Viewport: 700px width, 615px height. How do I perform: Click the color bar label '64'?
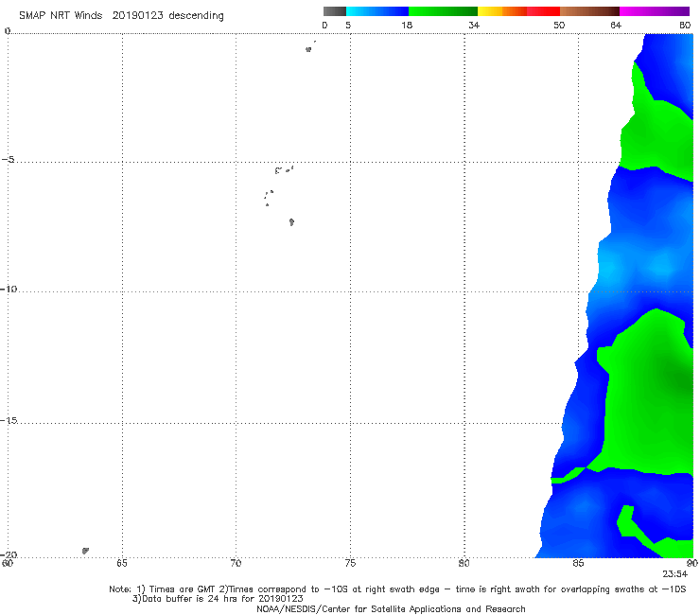tap(616, 25)
